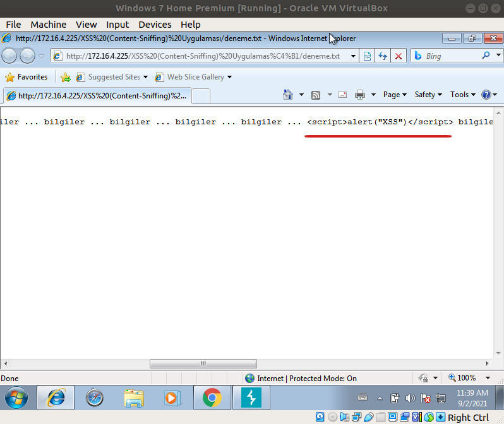Click the RSS feeds icon
This screenshot has width=504, height=424.
316,95
